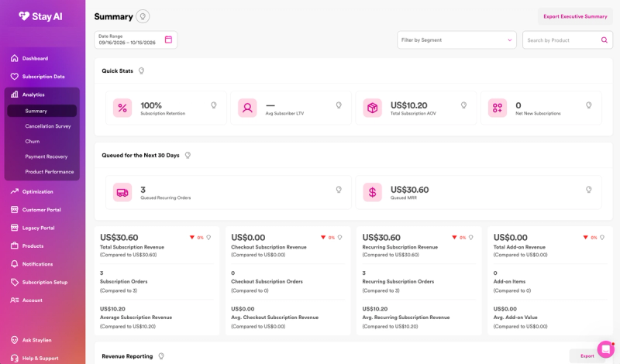Click the Ask Staylien alien icon
Viewport: 620px width, 364px height.
[14, 340]
